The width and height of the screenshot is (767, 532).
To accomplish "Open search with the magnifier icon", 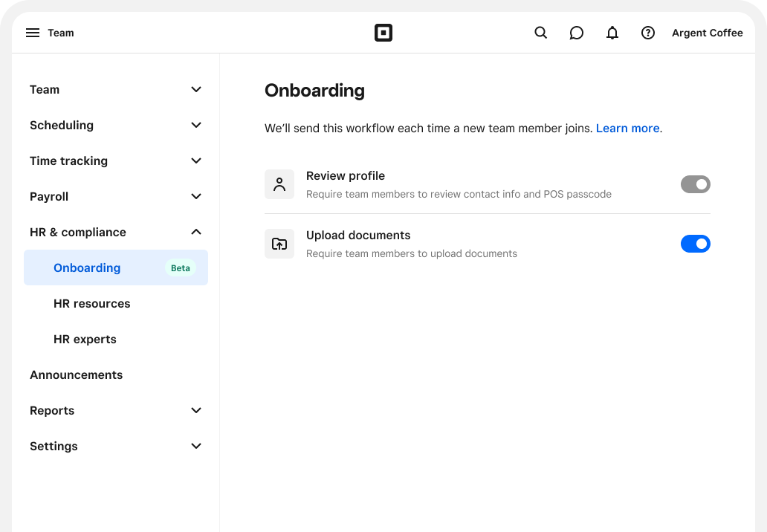I will click(x=540, y=33).
